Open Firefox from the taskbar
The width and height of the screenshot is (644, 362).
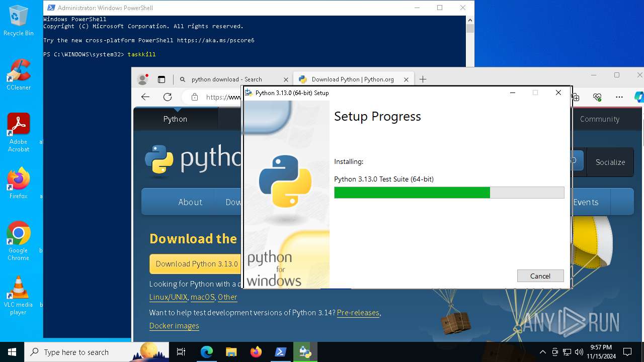click(256, 352)
